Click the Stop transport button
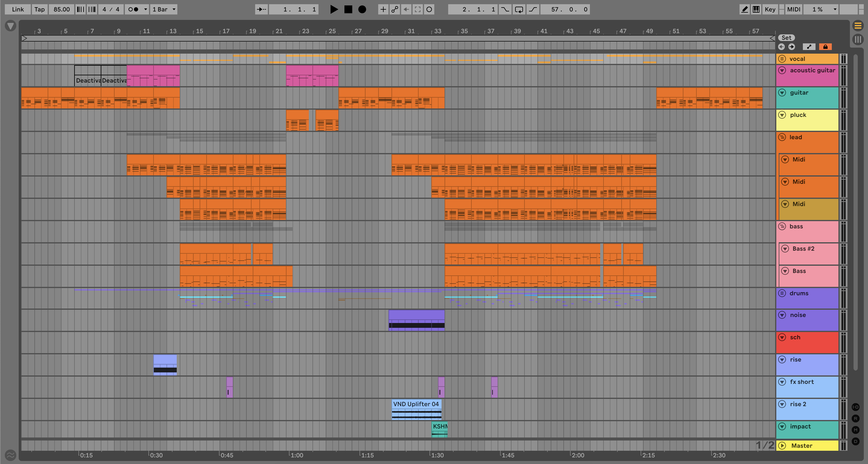 [x=348, y=9]
